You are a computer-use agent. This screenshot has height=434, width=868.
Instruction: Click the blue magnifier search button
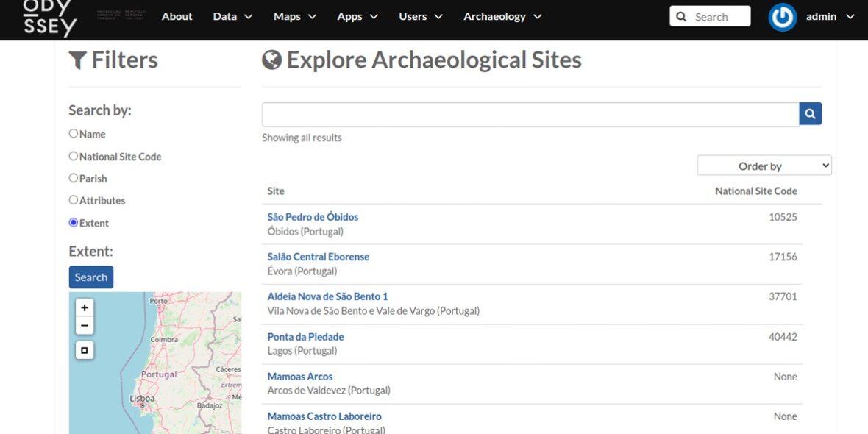810,113
